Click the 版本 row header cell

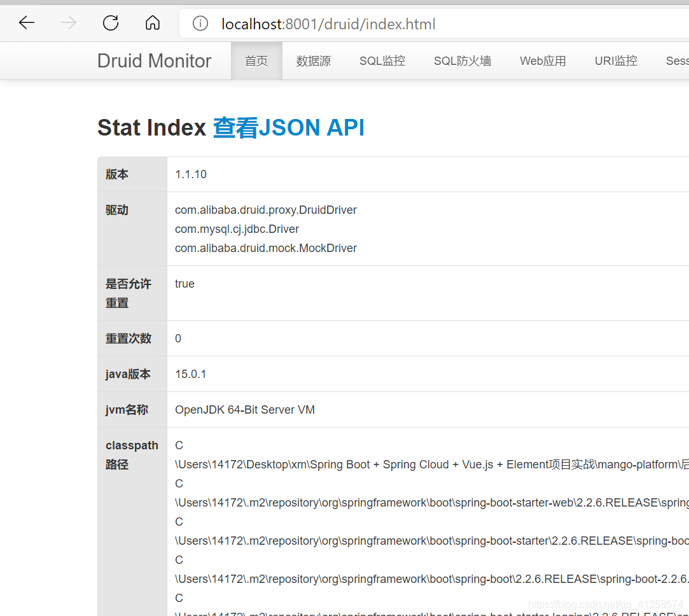click(117, 174)
